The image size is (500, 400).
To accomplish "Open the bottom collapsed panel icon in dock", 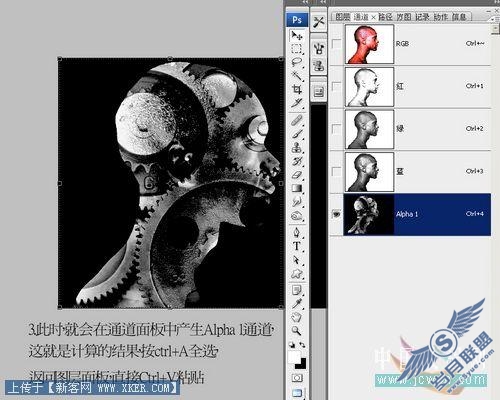I will coord(319,91).
